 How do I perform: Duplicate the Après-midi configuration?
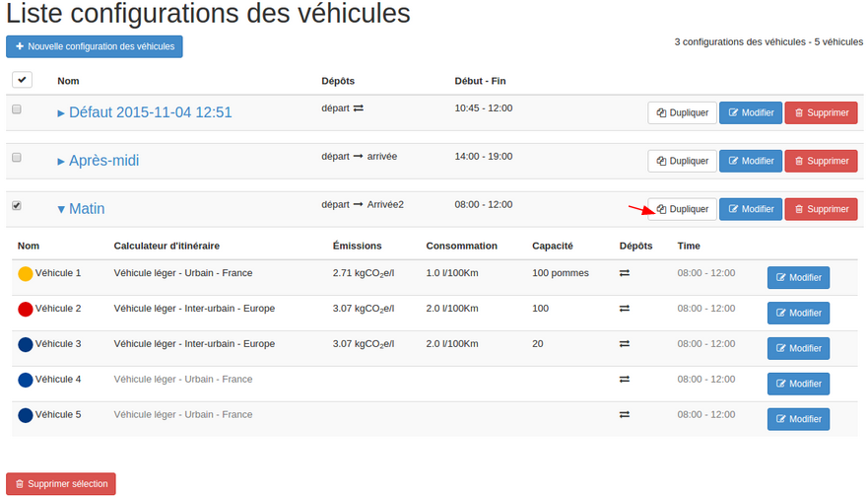point(682,161)
